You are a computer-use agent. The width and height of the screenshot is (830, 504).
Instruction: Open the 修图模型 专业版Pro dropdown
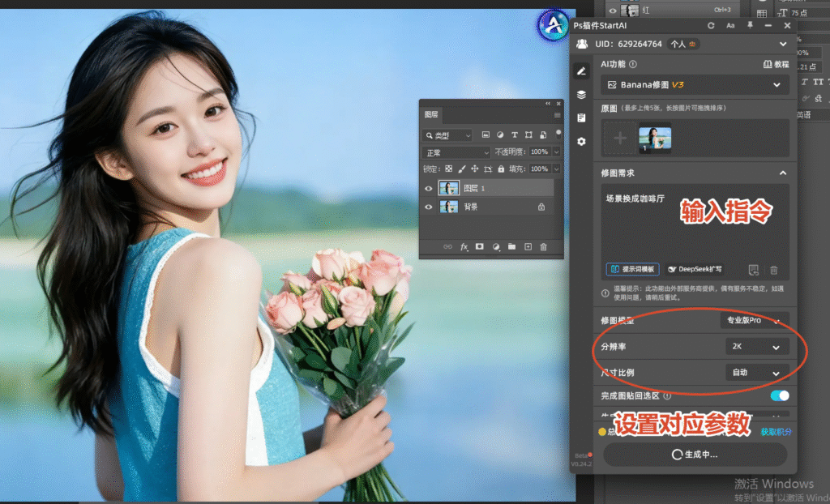coord(755,320)
